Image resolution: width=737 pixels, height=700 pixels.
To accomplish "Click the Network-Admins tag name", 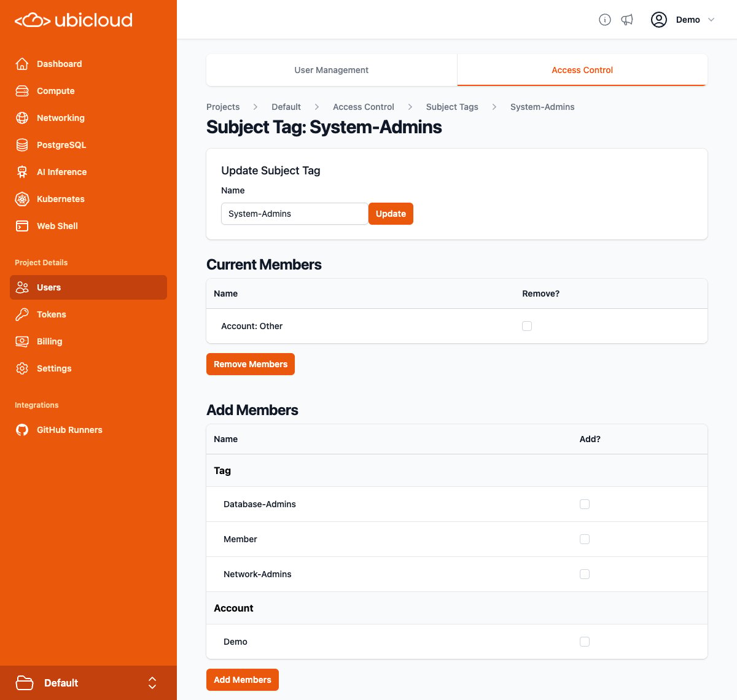I will (257, 574).
